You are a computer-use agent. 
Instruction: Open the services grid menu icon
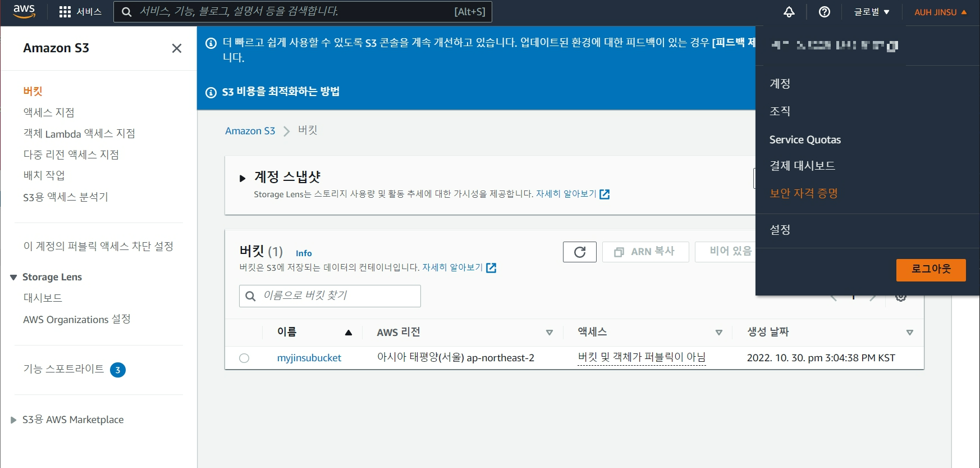click(x=65, y=12)
